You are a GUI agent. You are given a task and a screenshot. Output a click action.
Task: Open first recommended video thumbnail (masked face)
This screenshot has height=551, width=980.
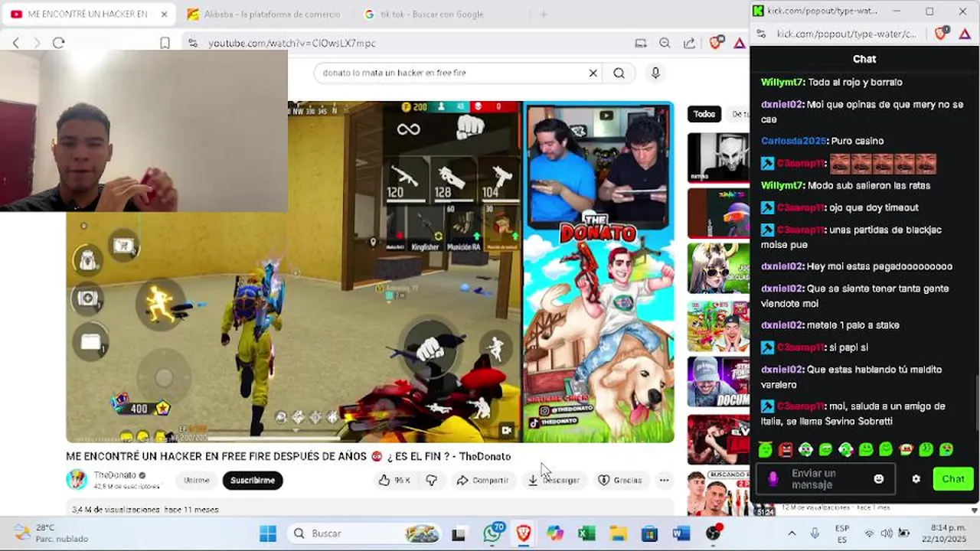tap(718, 157)
